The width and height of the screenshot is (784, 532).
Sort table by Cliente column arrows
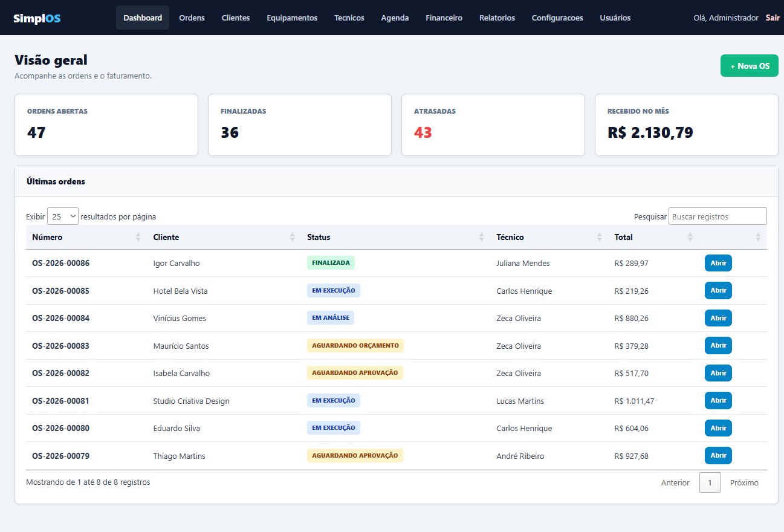293,237
